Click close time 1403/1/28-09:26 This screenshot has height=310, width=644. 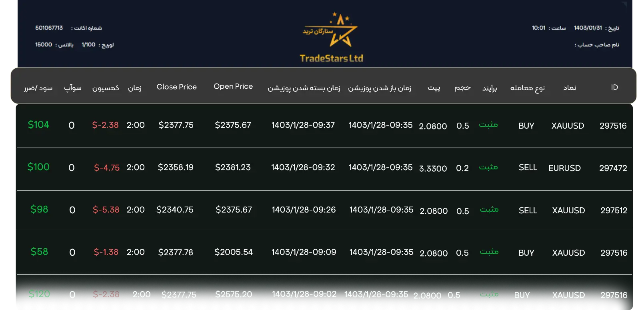[x=304, y=210]
